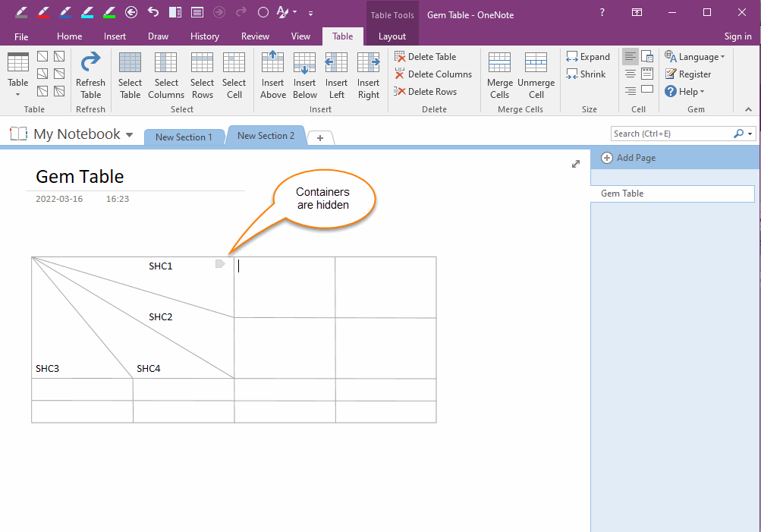761x532 pixels.
Task: Click the Gem Table page title
Action: click(x=80, y=177)
